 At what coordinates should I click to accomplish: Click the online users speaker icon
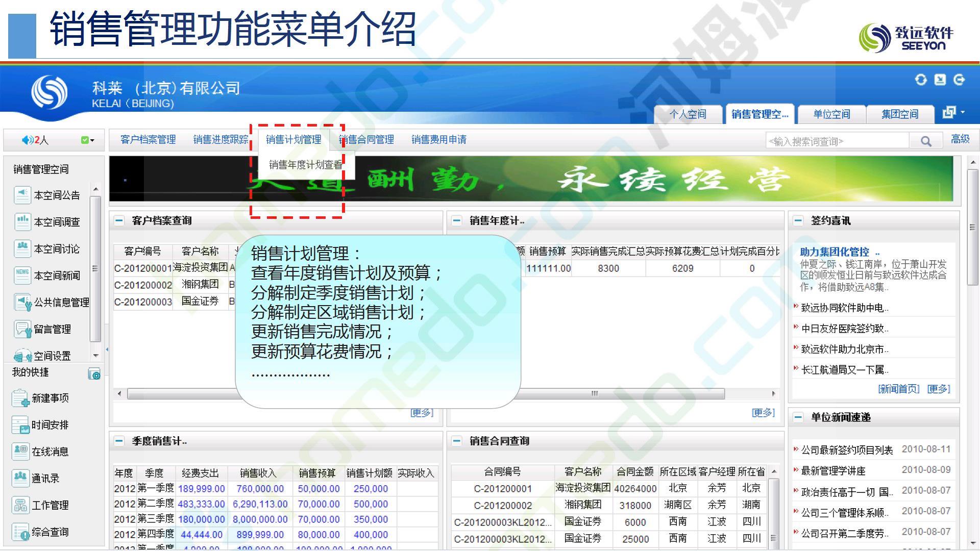click(28, 140)
